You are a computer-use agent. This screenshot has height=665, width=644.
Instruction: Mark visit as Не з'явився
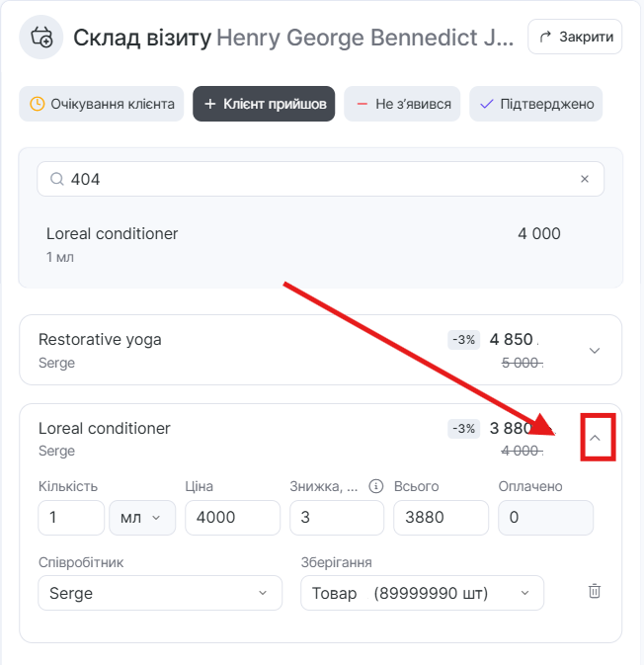[x=403, y=104]
